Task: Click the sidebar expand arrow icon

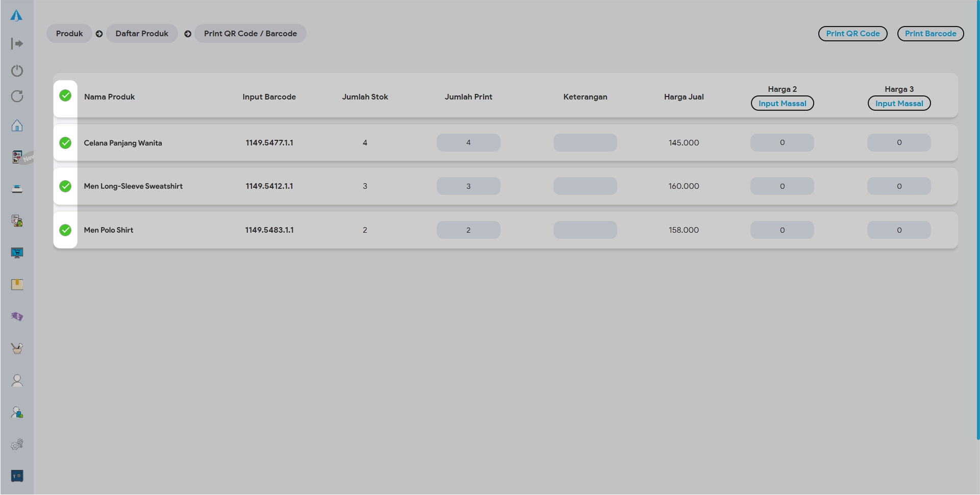Action: tap(17, 44)
